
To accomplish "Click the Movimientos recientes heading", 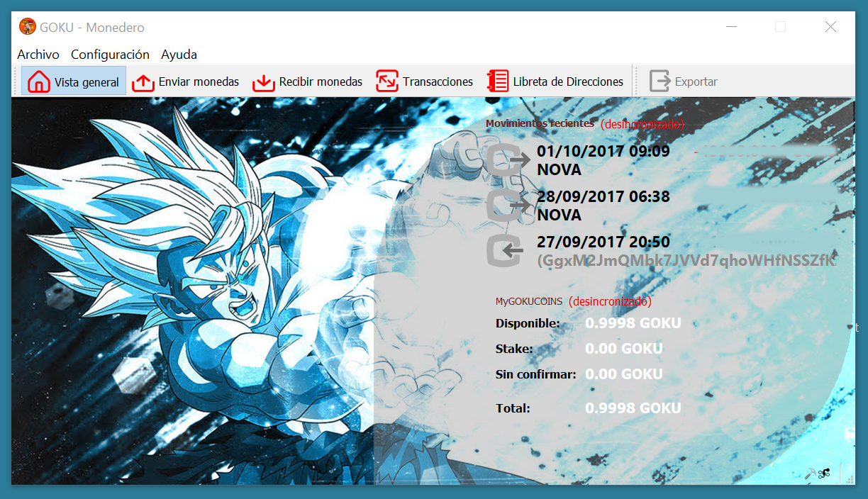I will tap(540, 123).
